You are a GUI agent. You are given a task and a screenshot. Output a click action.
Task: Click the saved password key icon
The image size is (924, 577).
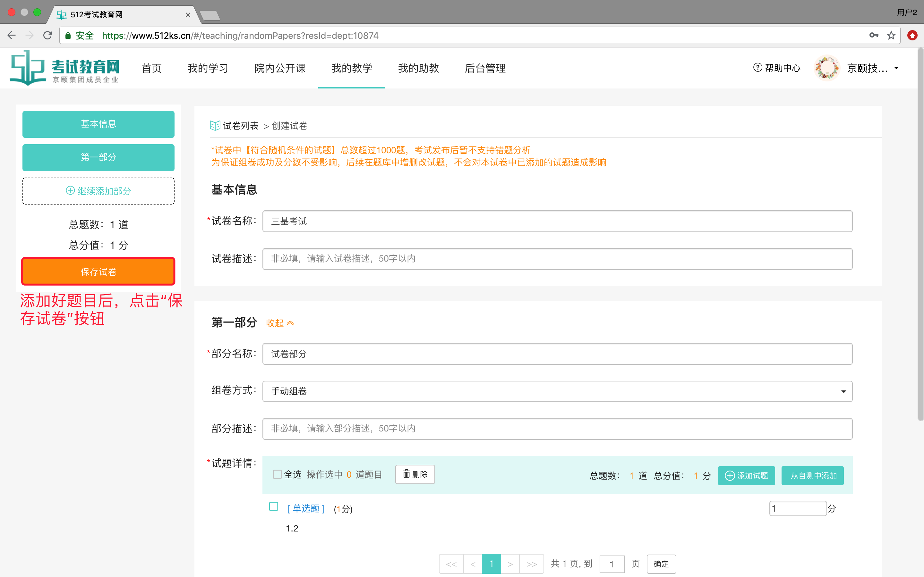point(874,36)
